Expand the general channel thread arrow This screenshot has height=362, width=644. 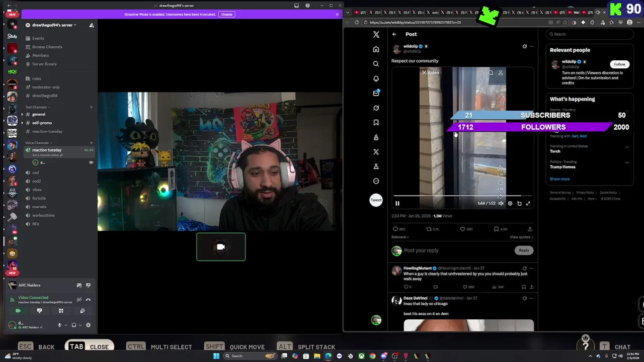(22, 114)
